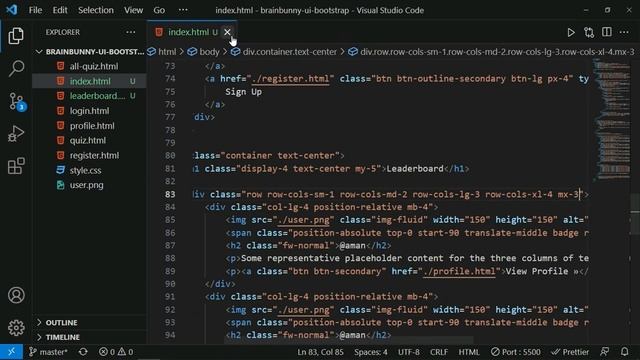Viewport: 640px width, 360px height.
Task: Click the feedback icon in status bar
Action: point(605,352)
